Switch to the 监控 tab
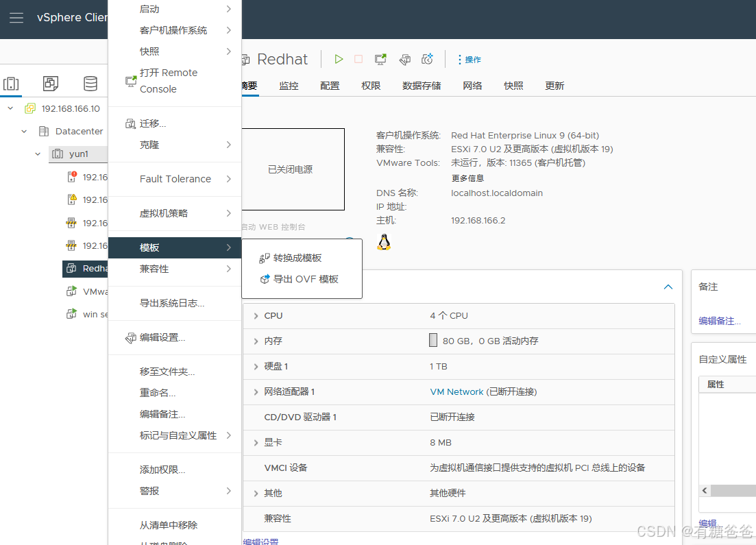The image size is (756, 545). [x=289, y=86]
